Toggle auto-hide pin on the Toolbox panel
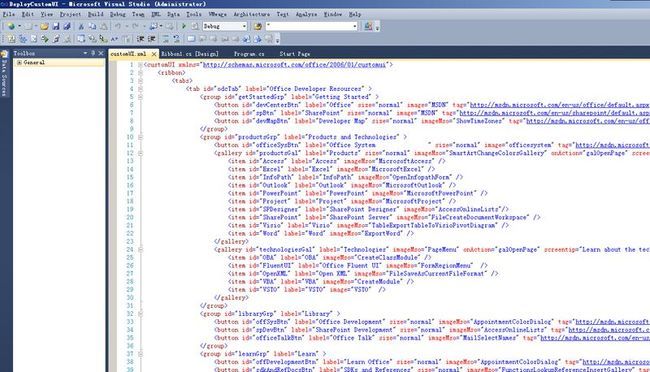650x372 pixels. pyautogui.click(x=93, y=53)
